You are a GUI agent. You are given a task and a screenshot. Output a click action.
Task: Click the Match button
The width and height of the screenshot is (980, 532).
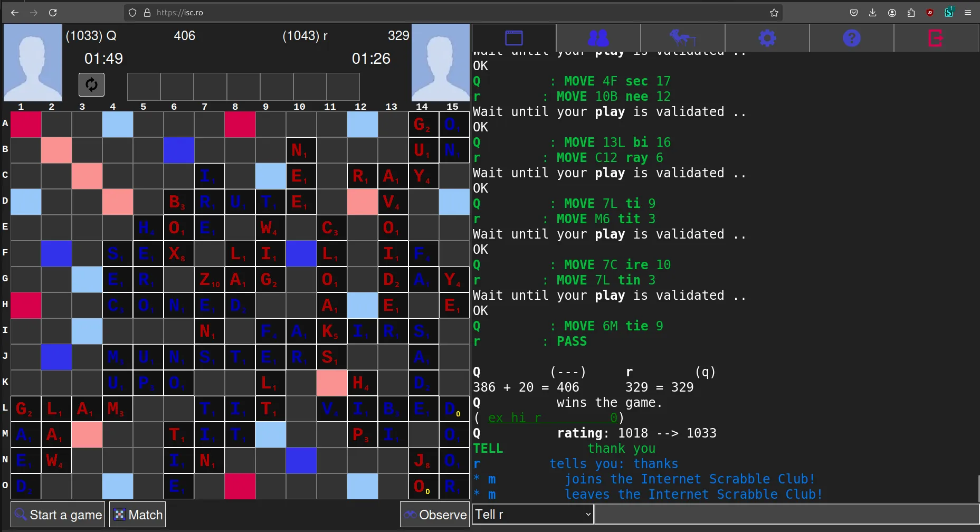click(x=138, y=515)
